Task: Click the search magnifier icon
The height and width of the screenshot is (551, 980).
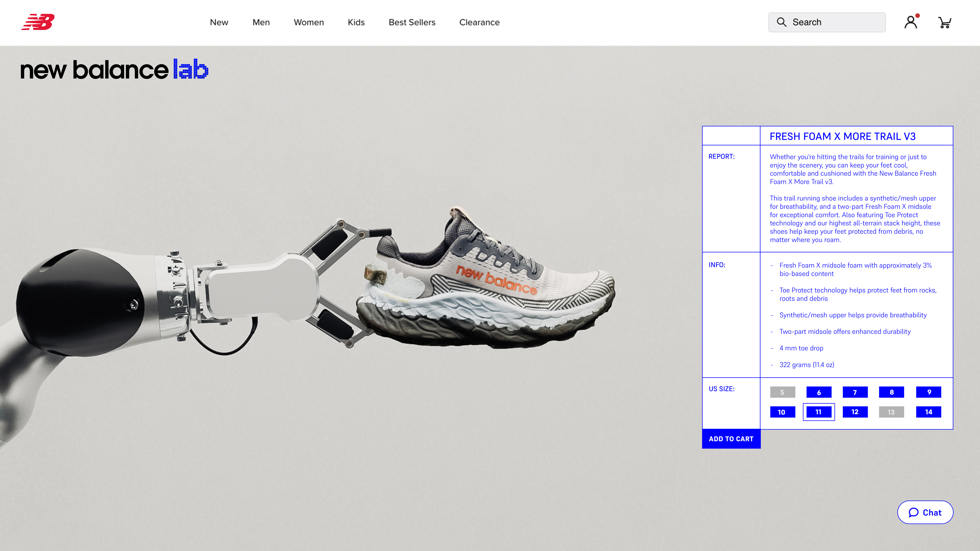Action: click(x=781, y=22)
